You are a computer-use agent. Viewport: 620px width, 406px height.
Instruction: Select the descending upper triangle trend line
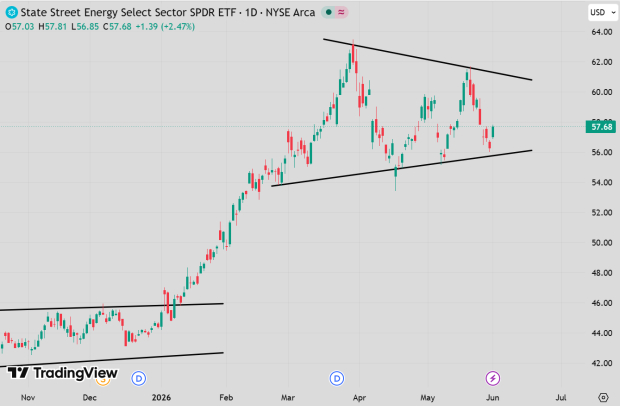click(427, 59)
